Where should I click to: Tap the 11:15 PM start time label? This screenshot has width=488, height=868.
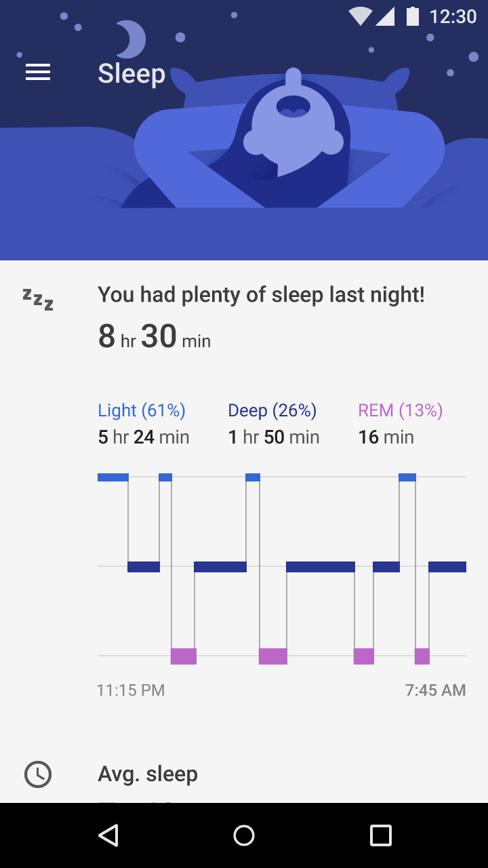click(131, 690)
